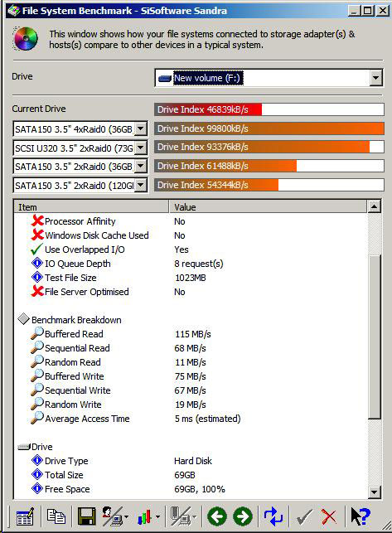Click the red X icon beside Processor Affinity
This screenshot has height=533, width=392.
37,221
